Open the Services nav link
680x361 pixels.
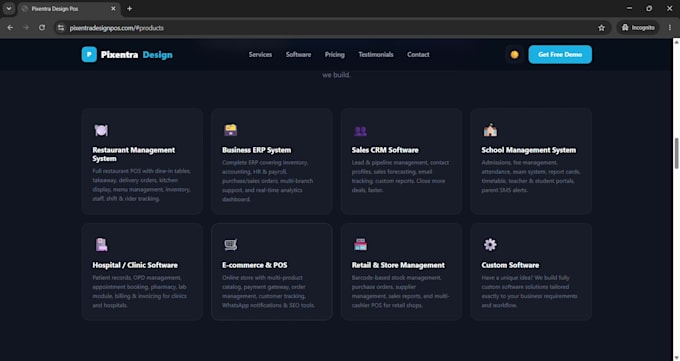[x=260, y=55]
